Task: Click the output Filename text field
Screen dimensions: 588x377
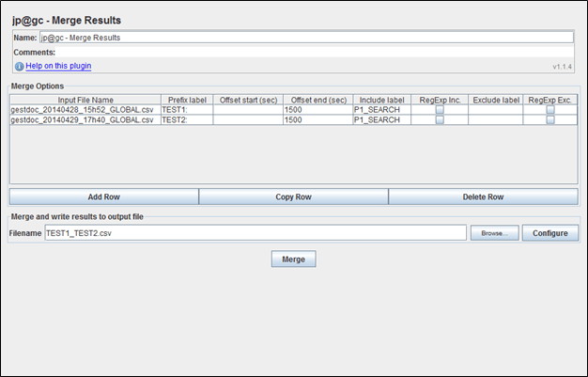Action: point(255,232)
